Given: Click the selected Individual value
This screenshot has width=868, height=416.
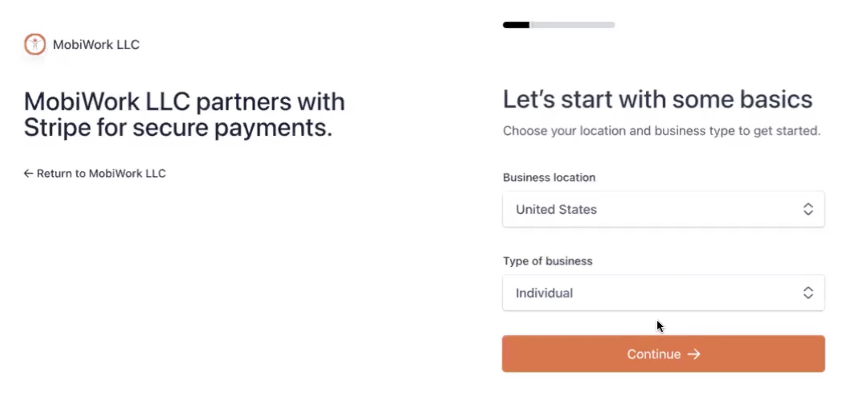Looking at the screenshot, I should pyautogui.click(x=544, y=293).
